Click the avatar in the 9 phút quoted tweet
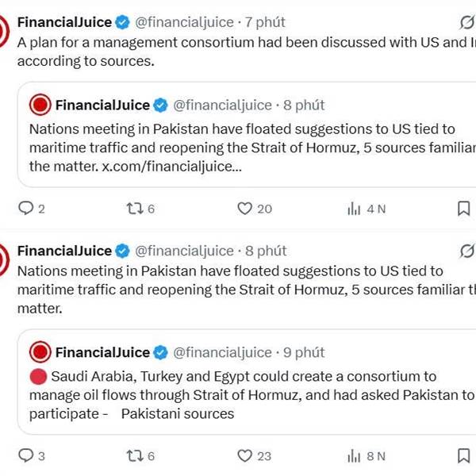The width and height of the screenshot is (476, 476). click(40, 352)
